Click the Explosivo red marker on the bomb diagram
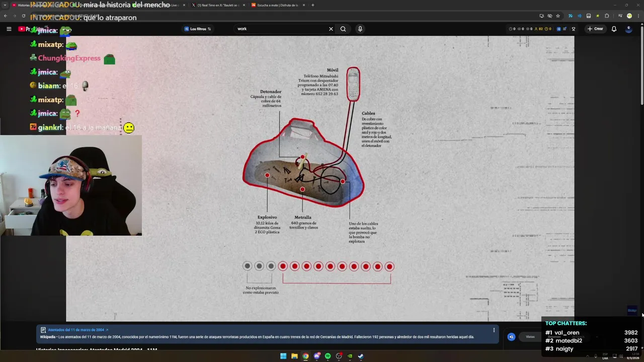Screen dimensions: 644x362 [x=267, y=175]
